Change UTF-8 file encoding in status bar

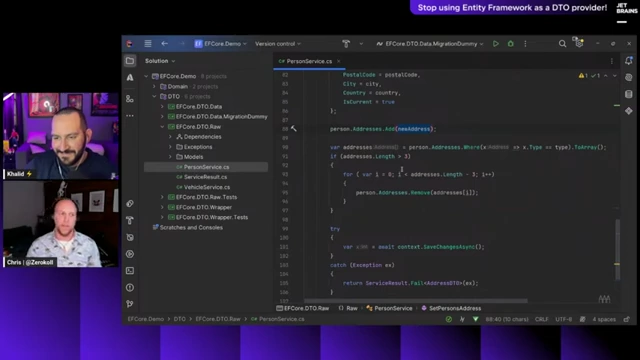pos(563,319)
